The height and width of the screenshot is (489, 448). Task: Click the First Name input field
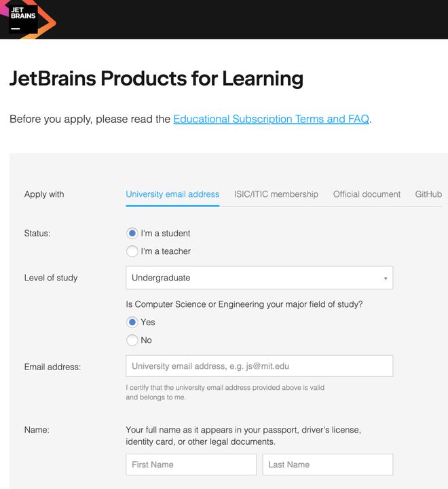click(191, 465)
